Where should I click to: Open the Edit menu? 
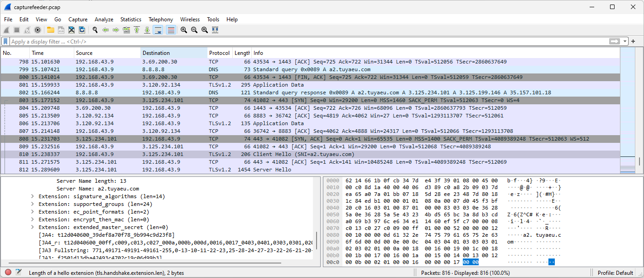click(24, 20)
